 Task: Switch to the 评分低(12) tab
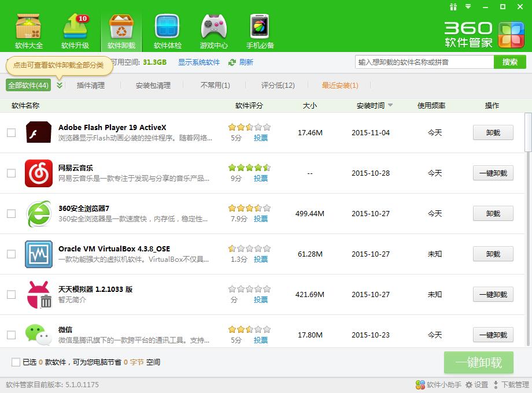click(x=278, y=86)
